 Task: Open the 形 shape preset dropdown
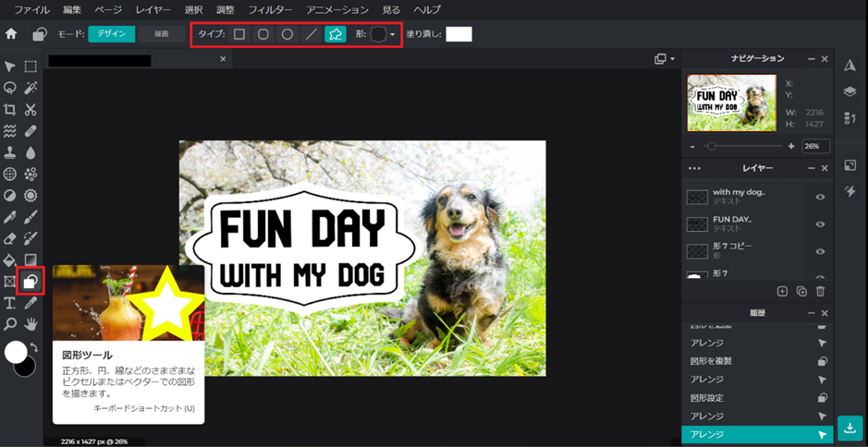coord(383,34)
